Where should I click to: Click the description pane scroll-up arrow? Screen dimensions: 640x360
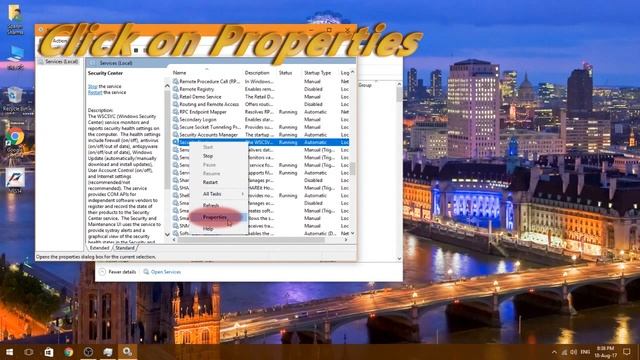pos(167,86)
